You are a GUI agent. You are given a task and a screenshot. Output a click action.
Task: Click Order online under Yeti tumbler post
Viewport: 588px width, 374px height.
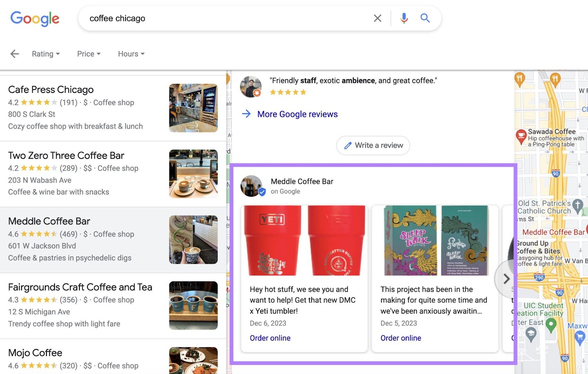point(270,338)
